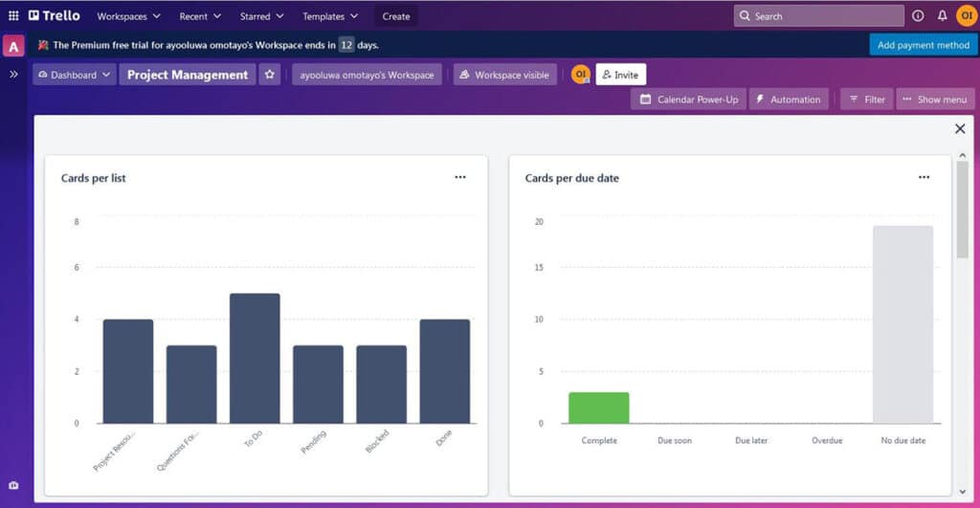Open Cards per list options menu
Screen dimensions: 980x508
[460, 177]
